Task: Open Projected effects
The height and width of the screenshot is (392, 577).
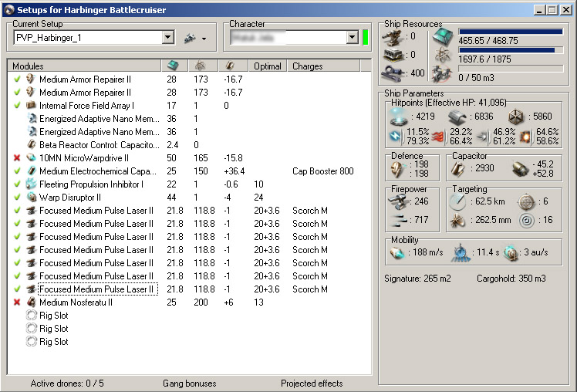Action: tap(312, 384)
